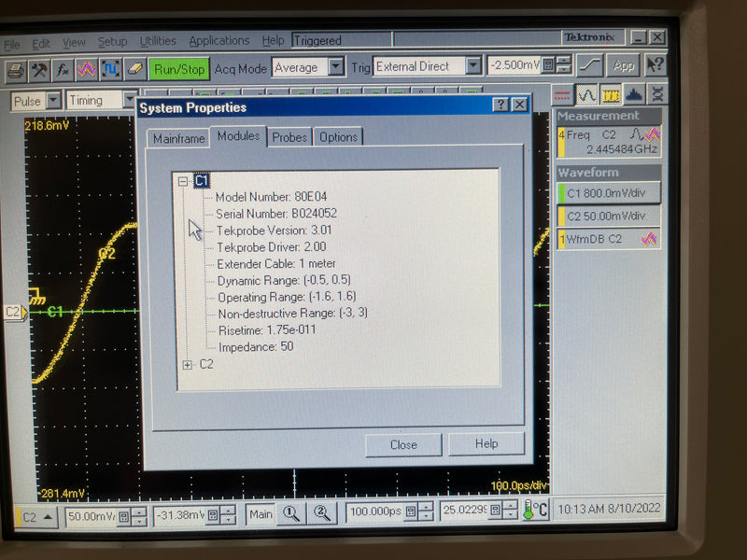747x560 pixels.
Task: Open the View menu
Action: pyautogui.click(x=74, y=43)
